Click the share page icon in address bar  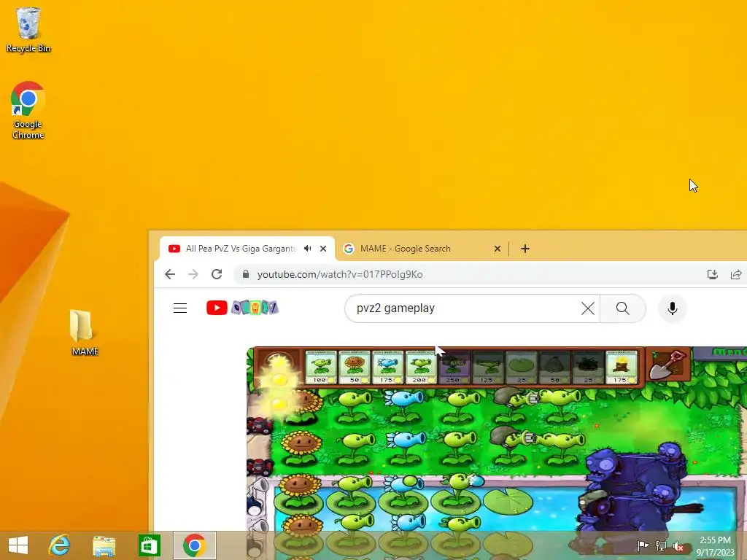(x=736, y=274)
